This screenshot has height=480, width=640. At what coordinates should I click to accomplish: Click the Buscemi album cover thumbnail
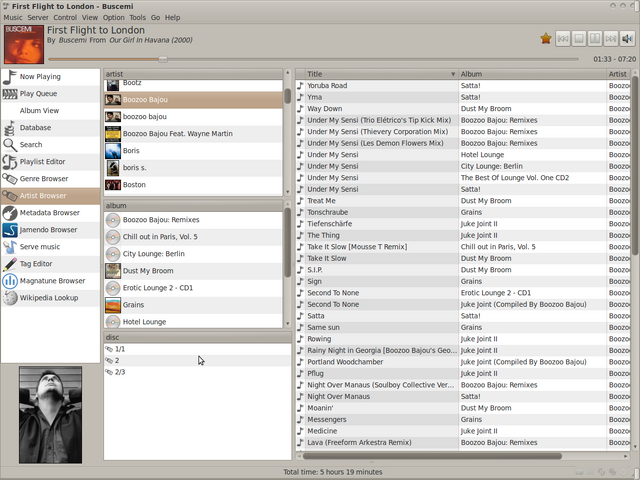24,44
